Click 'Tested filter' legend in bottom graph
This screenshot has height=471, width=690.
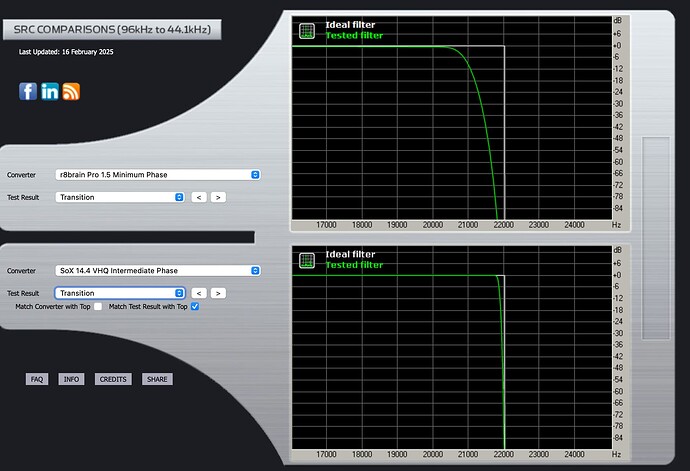354,265
